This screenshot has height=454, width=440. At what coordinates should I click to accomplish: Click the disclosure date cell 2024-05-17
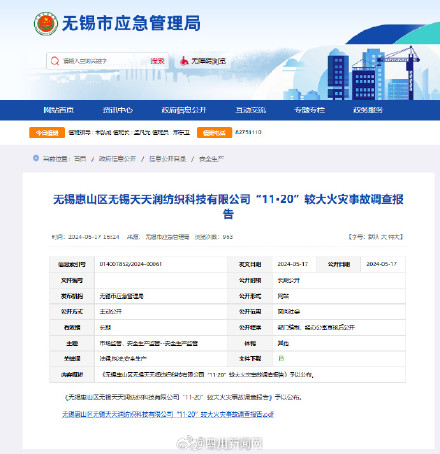[x=382, y=264]
